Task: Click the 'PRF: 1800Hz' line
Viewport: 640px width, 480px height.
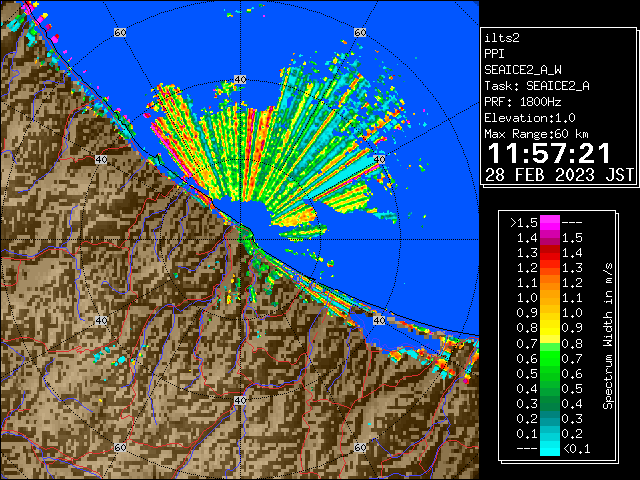Action: (523, 102)
